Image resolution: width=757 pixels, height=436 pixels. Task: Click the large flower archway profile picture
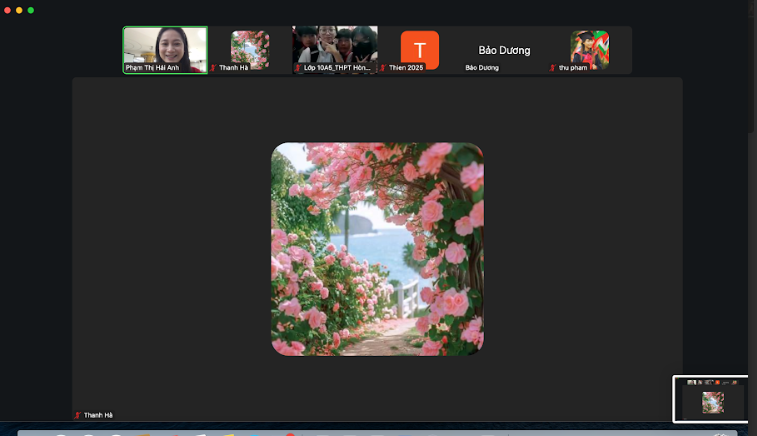[x=377, y=249]
